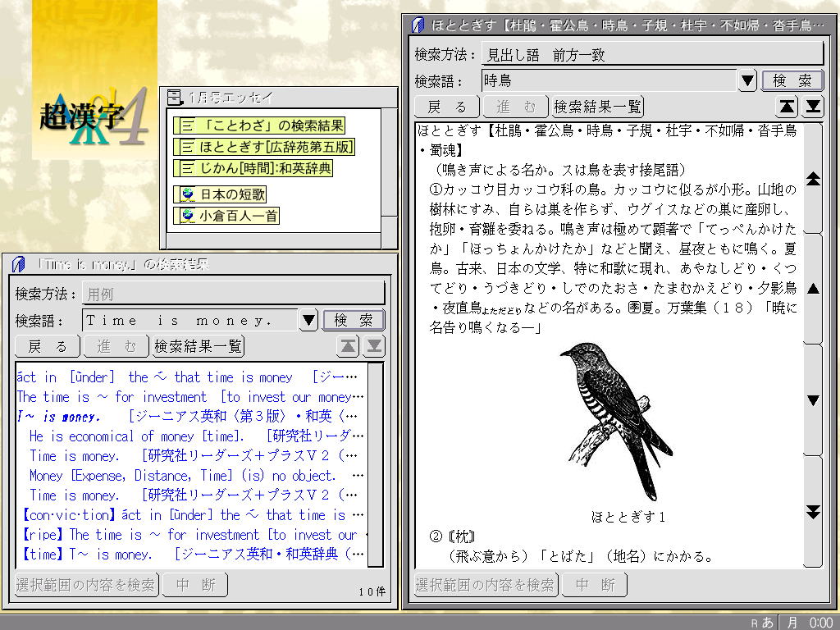Expand the 検索語 dropdown next to 時鳥
This screenshot has height=630, width=840.
(x=747, y=80)
